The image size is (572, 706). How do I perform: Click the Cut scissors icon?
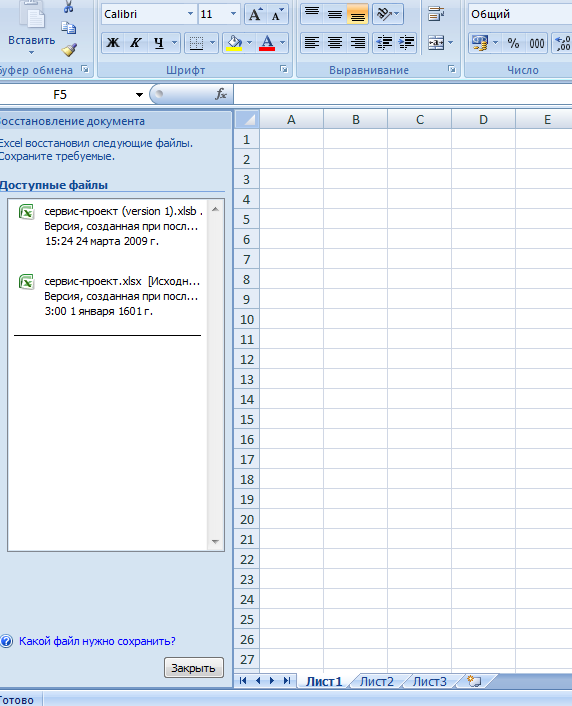point(68,6)
